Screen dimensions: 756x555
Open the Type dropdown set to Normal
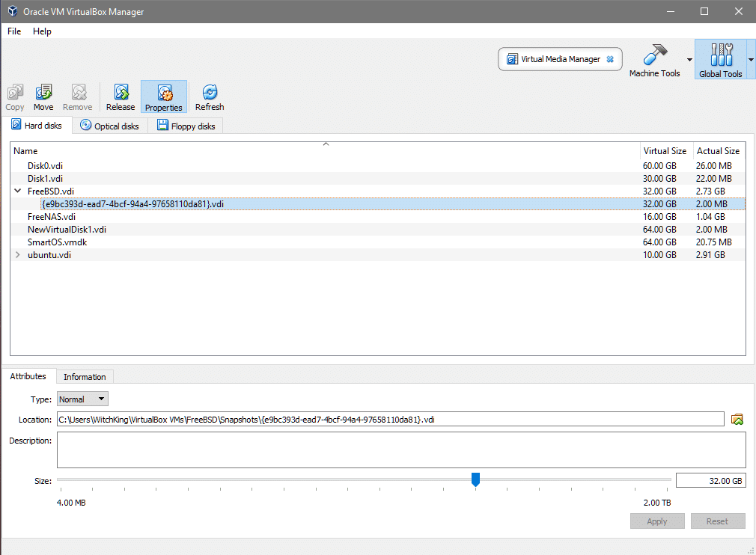(x=82, y=399)
